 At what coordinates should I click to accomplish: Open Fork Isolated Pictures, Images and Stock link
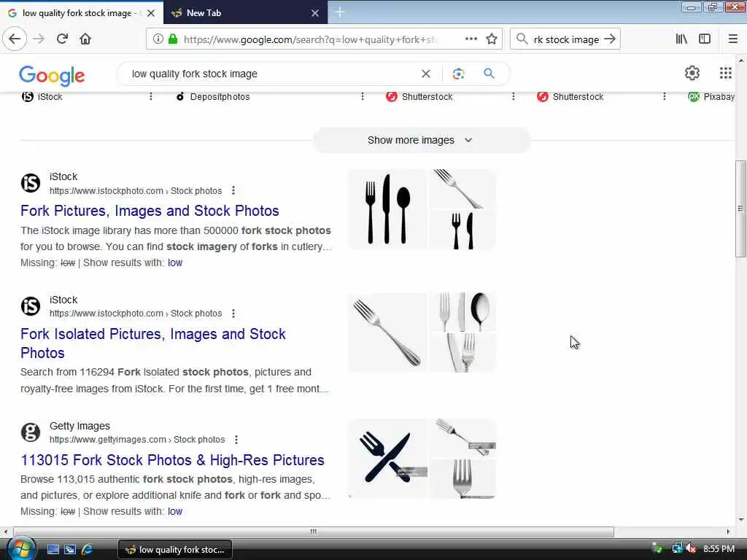click(x=153, y=343)
